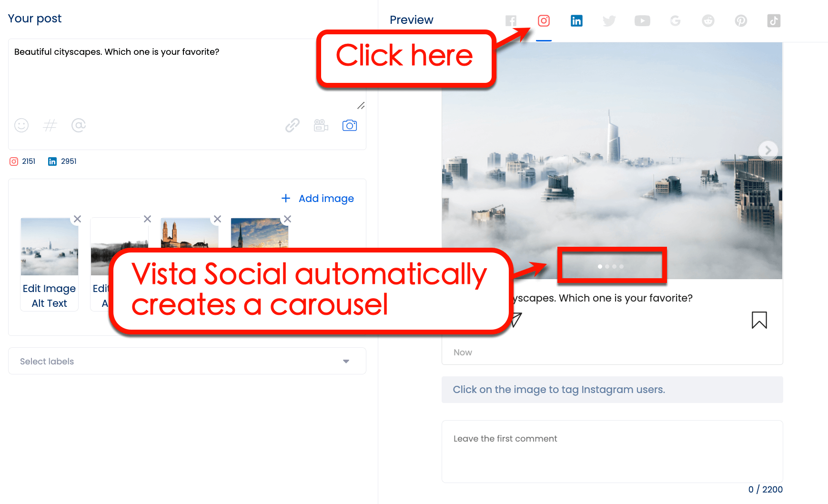Upload a video with the video icon
Screen dimensions: 828x504
321,125
